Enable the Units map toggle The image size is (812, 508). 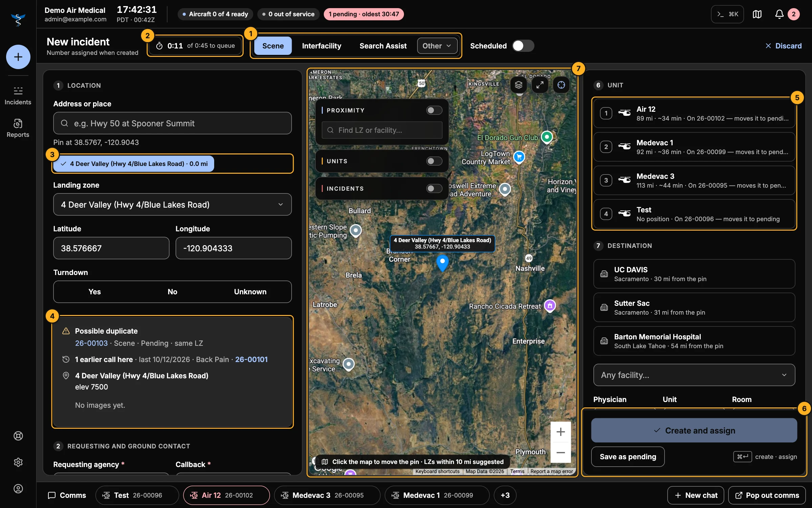pos(434,161)
